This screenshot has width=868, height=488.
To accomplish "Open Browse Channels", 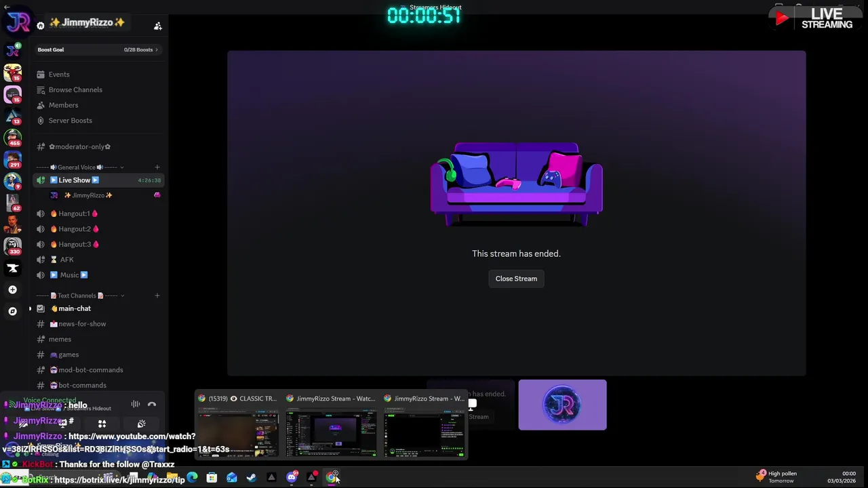I will click(98, 89).
